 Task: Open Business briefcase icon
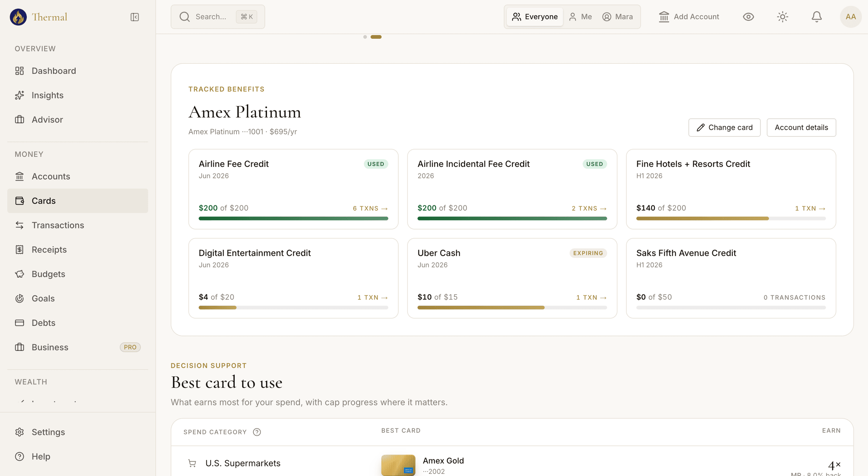point(20,347)
